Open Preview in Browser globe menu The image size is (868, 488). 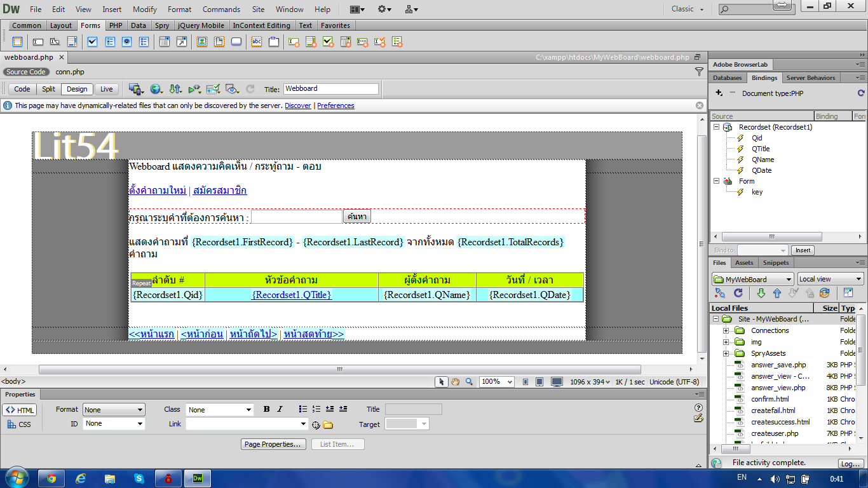click(x=156, y=89)
